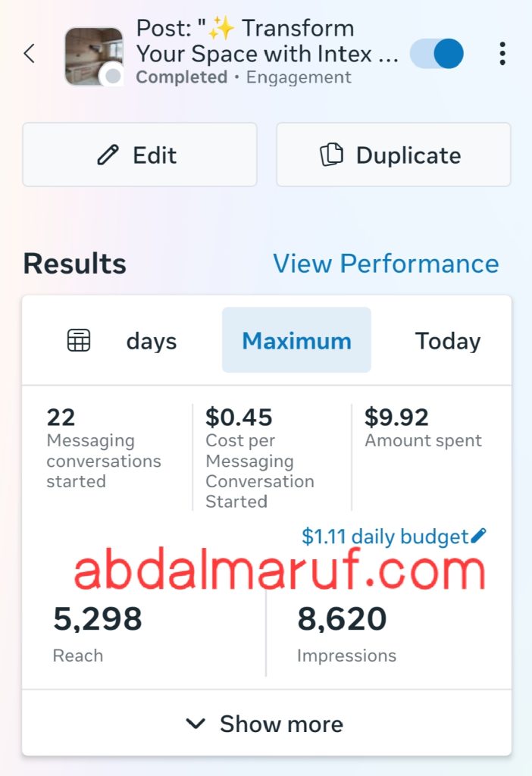Click the copy icon on Duplicate button
The height and width of the screenshot is (776, 532).
pos(331,155)
